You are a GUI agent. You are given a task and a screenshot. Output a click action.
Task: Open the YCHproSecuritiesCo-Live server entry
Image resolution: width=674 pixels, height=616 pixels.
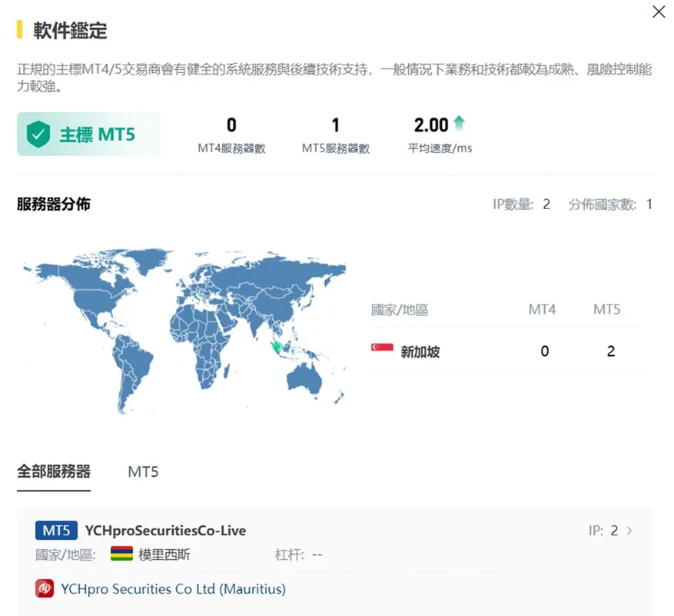pos(165,531)
